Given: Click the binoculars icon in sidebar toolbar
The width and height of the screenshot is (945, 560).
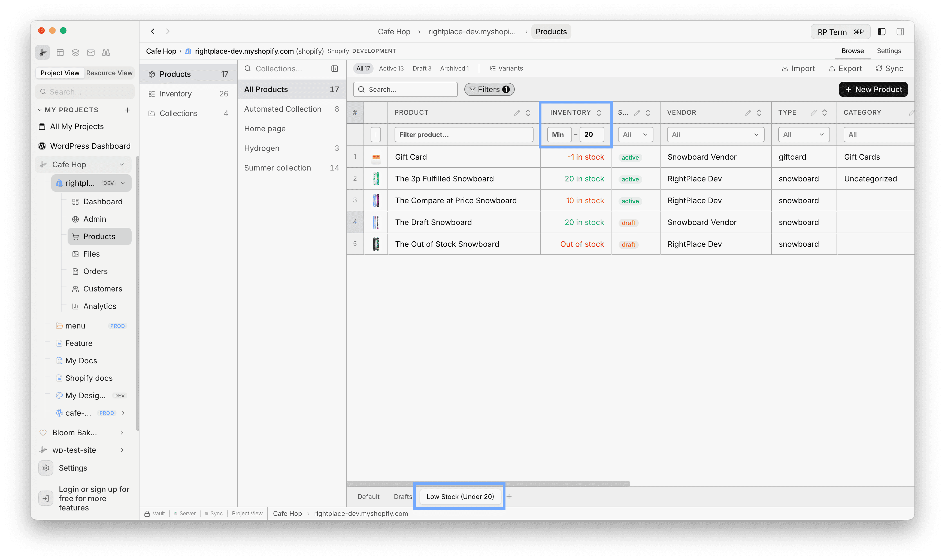Looking at the screenshot, I should 106,53.
